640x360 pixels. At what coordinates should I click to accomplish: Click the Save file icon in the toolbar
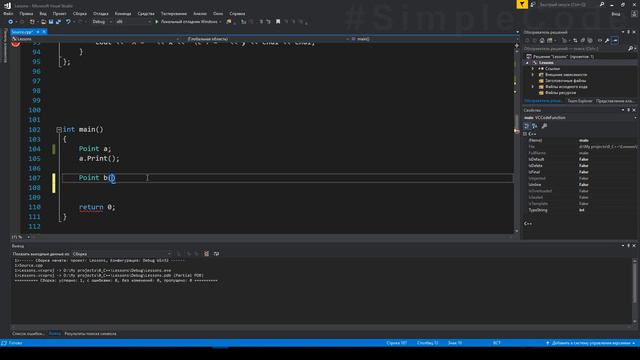coord(51,22)
